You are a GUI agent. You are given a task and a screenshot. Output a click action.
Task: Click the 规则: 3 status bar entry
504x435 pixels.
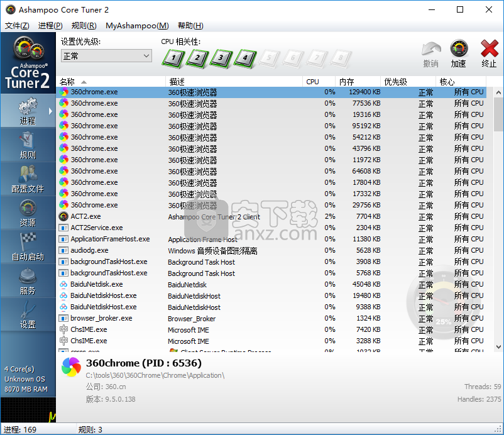coord(90,430)
